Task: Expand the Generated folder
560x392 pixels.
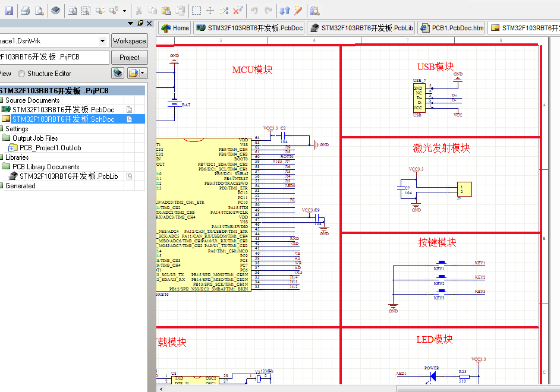Action: pos(1,186)
